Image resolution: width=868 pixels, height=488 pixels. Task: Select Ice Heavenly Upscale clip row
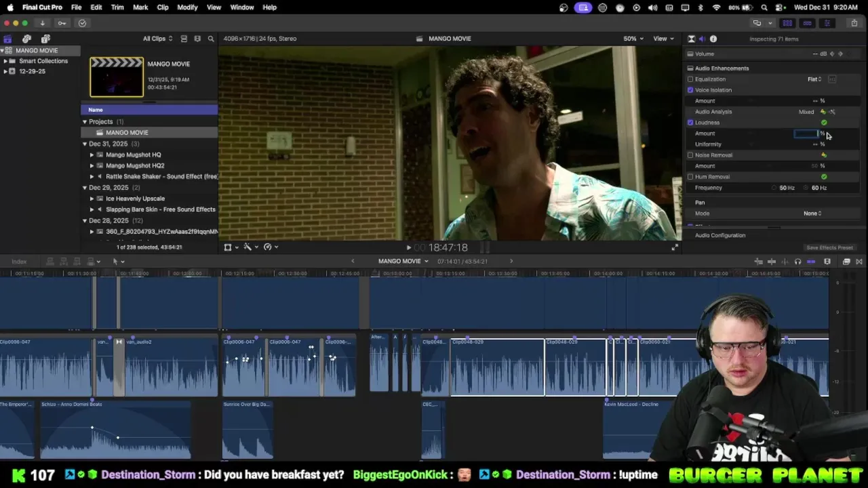[x=149, y=199]
